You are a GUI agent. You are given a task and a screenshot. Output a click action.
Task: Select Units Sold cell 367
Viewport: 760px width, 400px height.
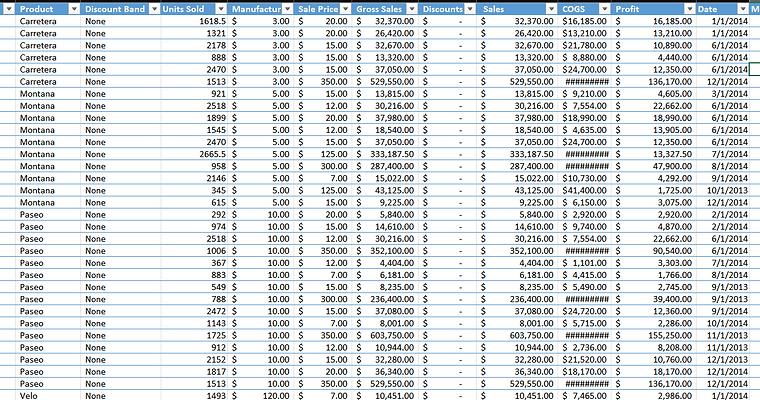coord(194,263)
